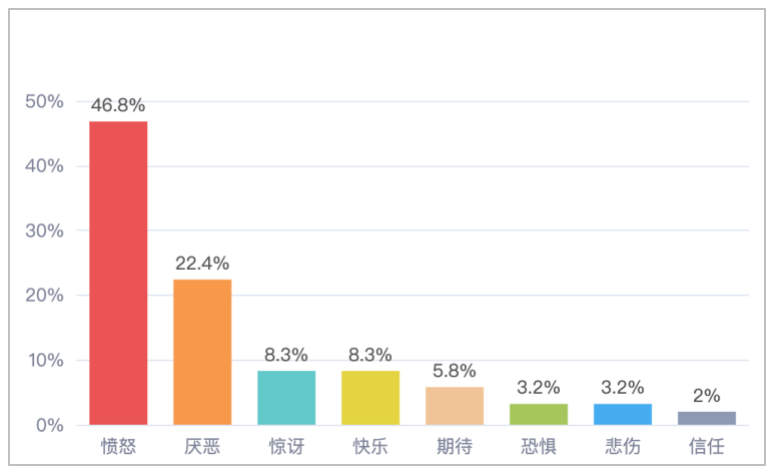Click the 30% y-axis label

[x=45, y=231]
